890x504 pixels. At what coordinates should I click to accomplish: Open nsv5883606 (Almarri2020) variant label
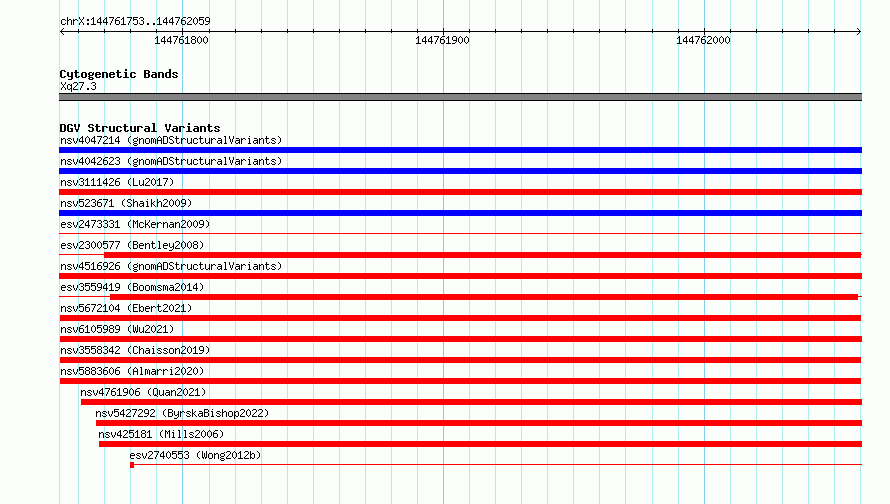click(x=132, y=371)
